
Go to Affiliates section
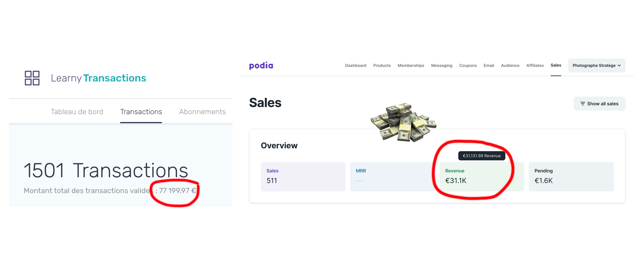click(535, 65)
